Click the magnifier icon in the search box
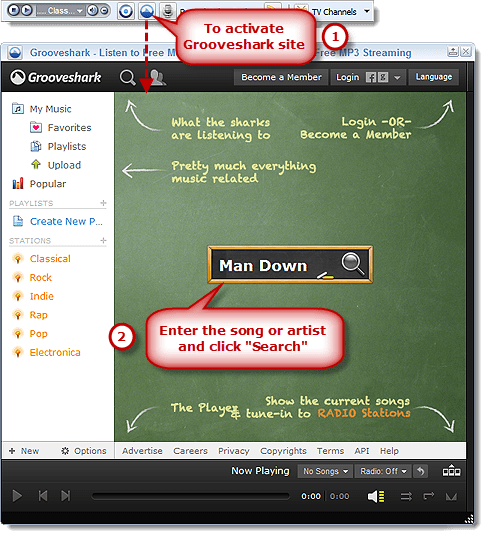The width and height of the screenshot is (500, 555). point(352,264)
